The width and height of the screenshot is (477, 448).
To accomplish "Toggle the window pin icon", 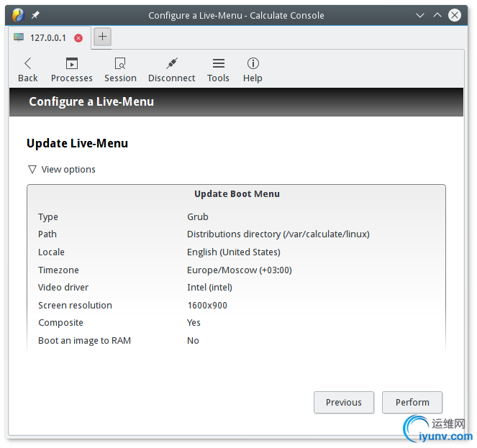I will [35, 15].
